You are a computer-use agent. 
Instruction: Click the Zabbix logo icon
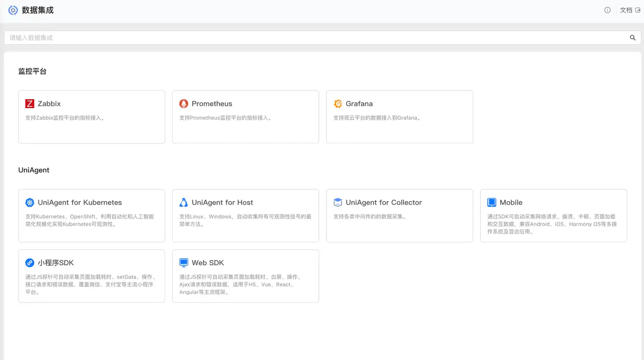coord(30,104)
